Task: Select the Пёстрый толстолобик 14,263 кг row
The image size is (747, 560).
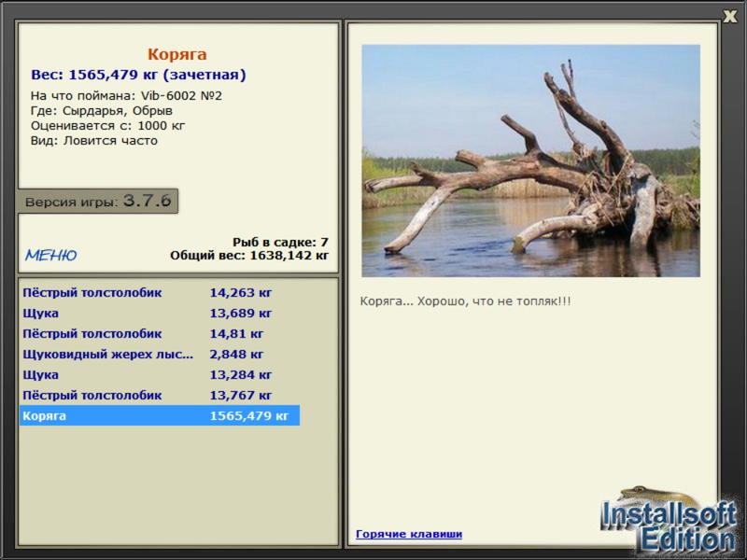Action: tap(160, 292)
